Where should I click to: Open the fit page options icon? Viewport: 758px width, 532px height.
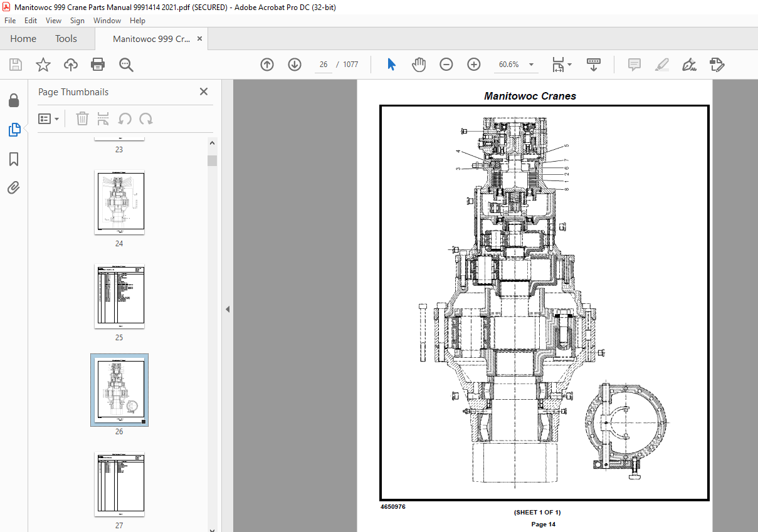[x=561, y=65]
